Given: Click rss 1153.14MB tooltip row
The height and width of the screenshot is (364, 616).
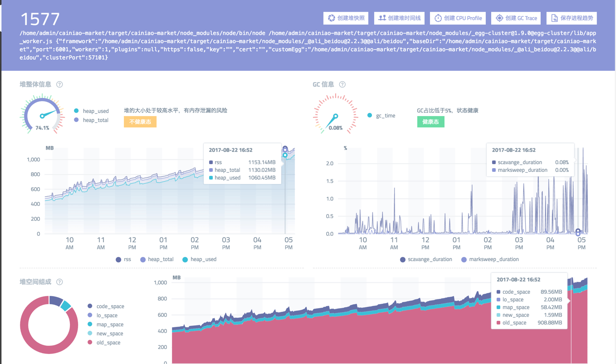Looking at the screenshot, I should (242, 162).
